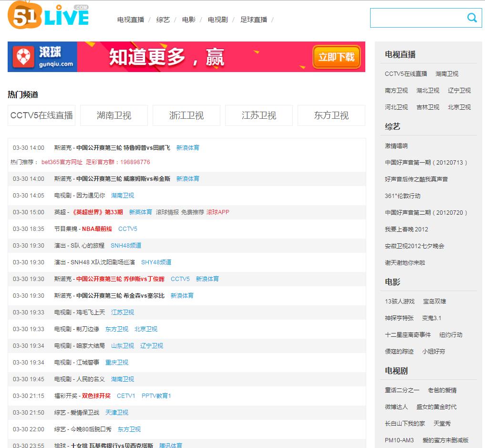Select the 江苏卫视 hot channel button
Viewport: 485px width, 448px height.
point(259,115)
